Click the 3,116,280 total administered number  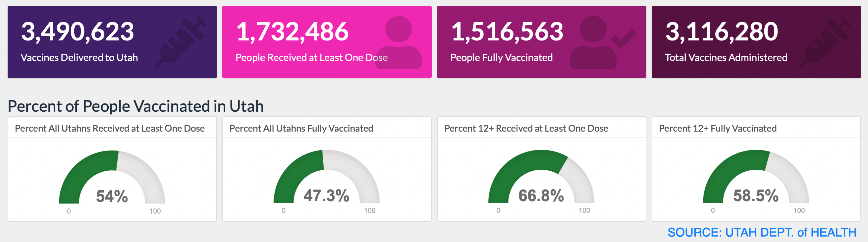722,31
